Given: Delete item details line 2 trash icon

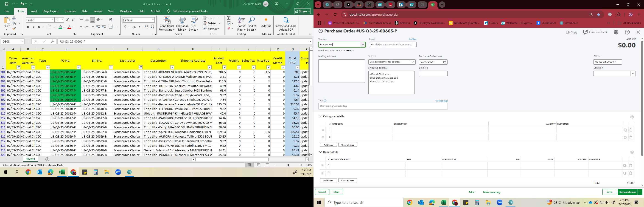Looking at the screenshot, I should (630, 173).
